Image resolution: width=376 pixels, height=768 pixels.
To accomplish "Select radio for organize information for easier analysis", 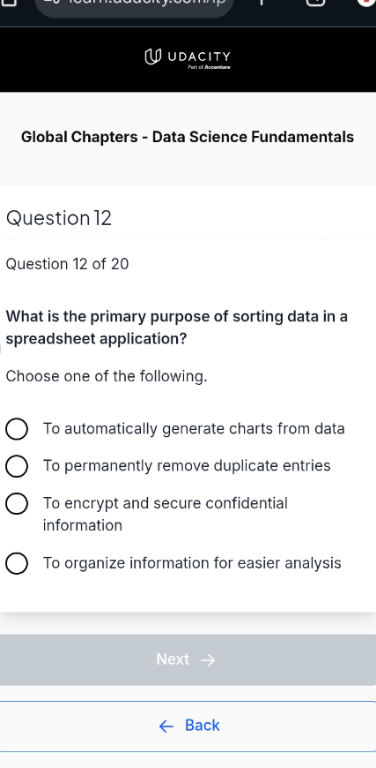I will pos(17,563).
